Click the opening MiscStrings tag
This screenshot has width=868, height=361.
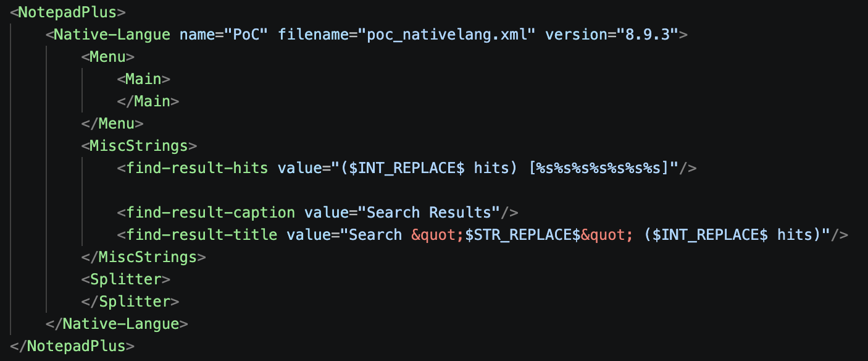(139, 145)
